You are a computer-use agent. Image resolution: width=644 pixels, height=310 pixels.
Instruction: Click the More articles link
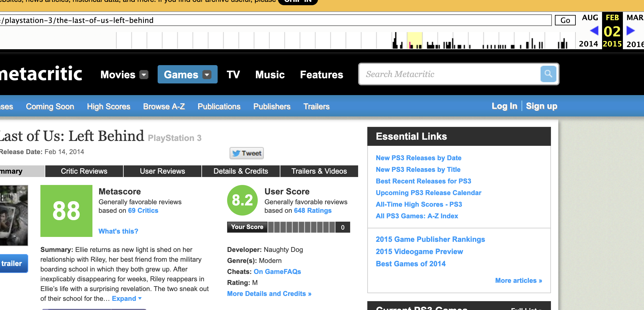coord(519,281)
